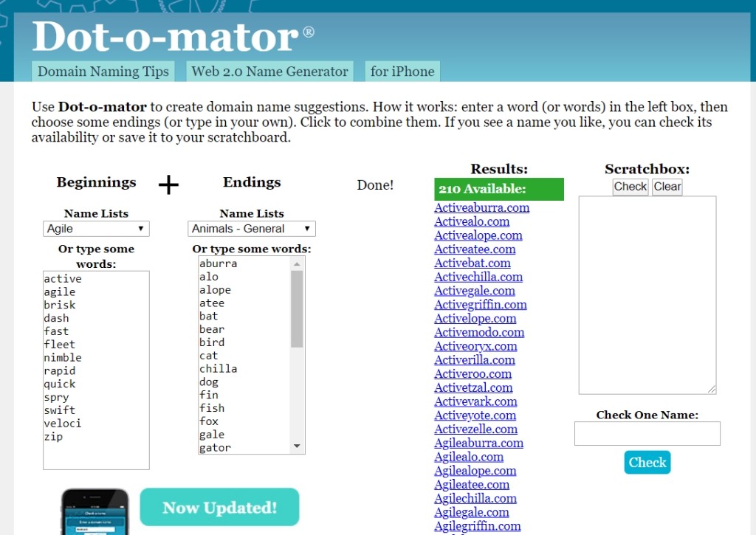Image resolution: width=756 pixels, height=535 pixels.
Task: Open the Activerilla.com result link
Action: tap(475, 360)
